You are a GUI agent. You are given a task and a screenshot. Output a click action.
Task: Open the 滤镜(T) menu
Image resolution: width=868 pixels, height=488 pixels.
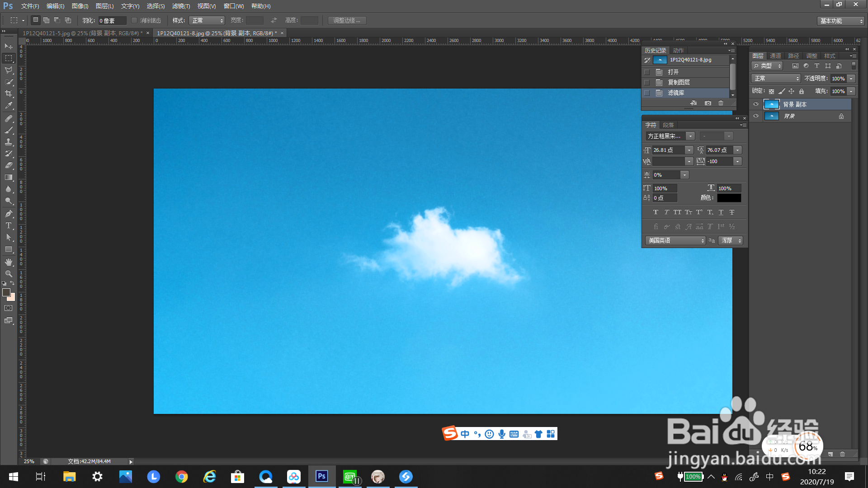point(181,6)
